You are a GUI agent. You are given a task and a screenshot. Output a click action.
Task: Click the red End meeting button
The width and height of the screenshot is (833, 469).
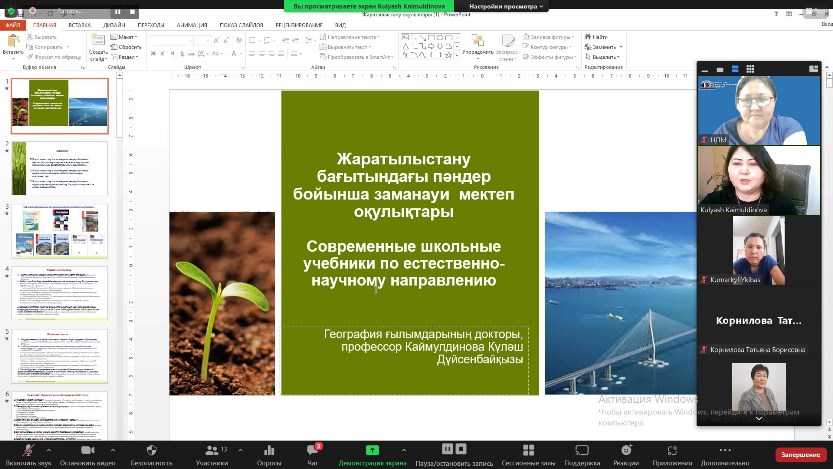point(800,454)
